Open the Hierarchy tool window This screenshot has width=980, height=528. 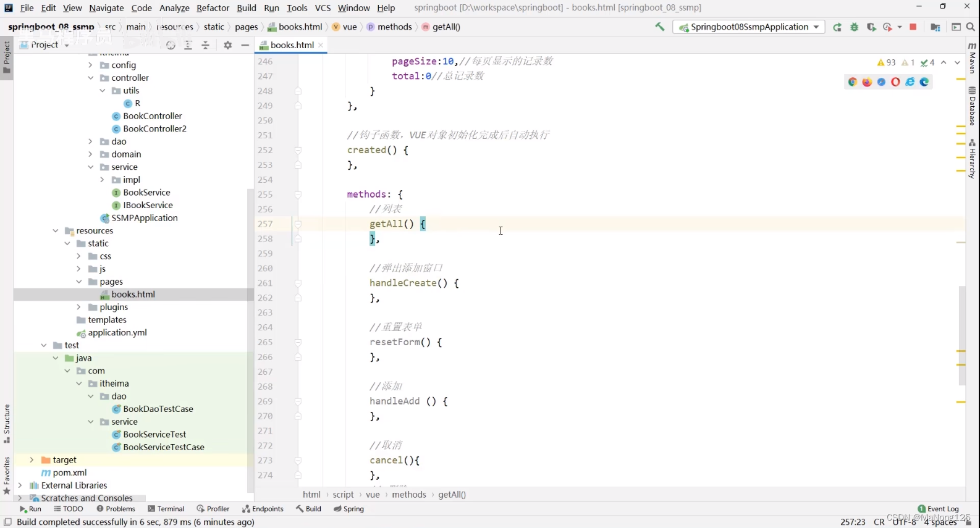973,159
